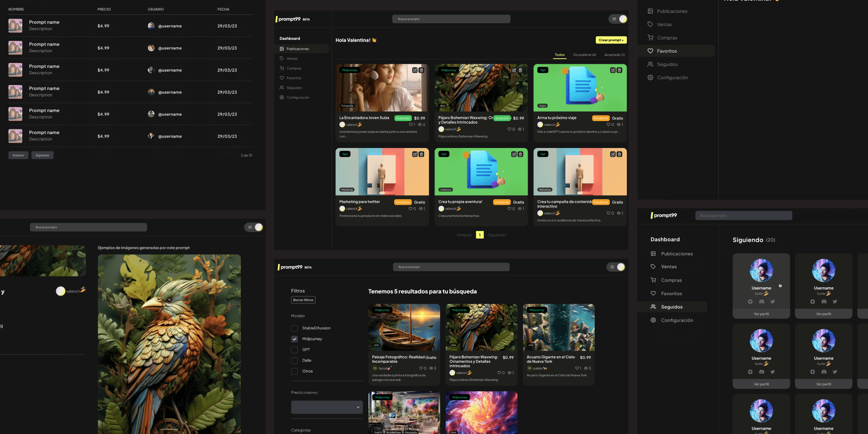868x434 pixels.
Task: Delete the Crea tu propia aventura prompt
Action: click(x=520, y=154)
